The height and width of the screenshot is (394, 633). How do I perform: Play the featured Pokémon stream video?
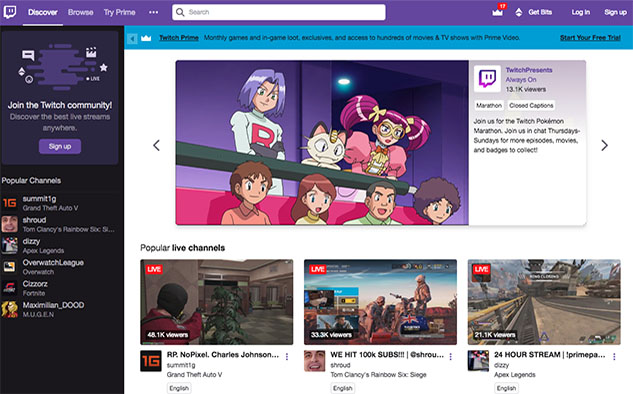pyautogui.click(x=322, y=143)
